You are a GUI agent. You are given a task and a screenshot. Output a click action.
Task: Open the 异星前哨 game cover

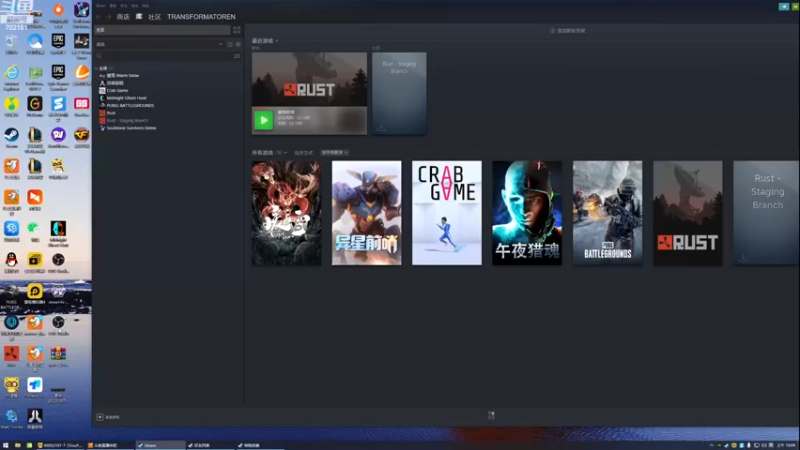366,213
